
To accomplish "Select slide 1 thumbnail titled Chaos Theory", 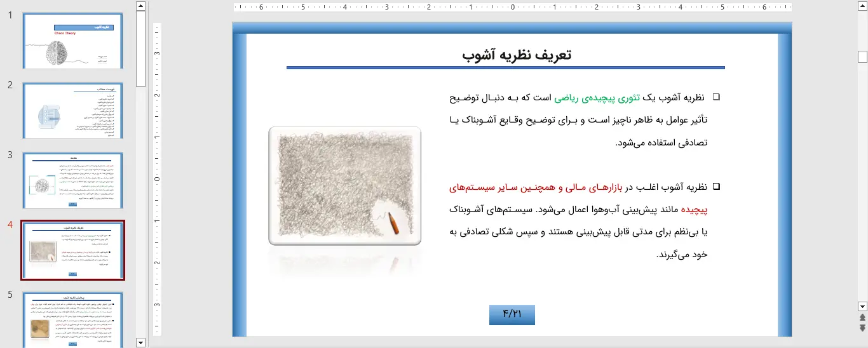I will click(73, 41).
